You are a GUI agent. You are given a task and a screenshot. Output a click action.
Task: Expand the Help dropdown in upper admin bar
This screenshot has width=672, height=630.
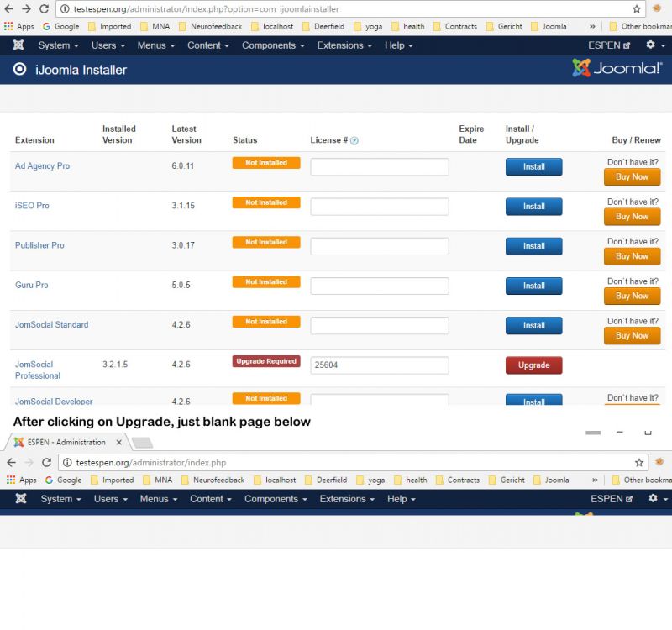coord(398,45)
